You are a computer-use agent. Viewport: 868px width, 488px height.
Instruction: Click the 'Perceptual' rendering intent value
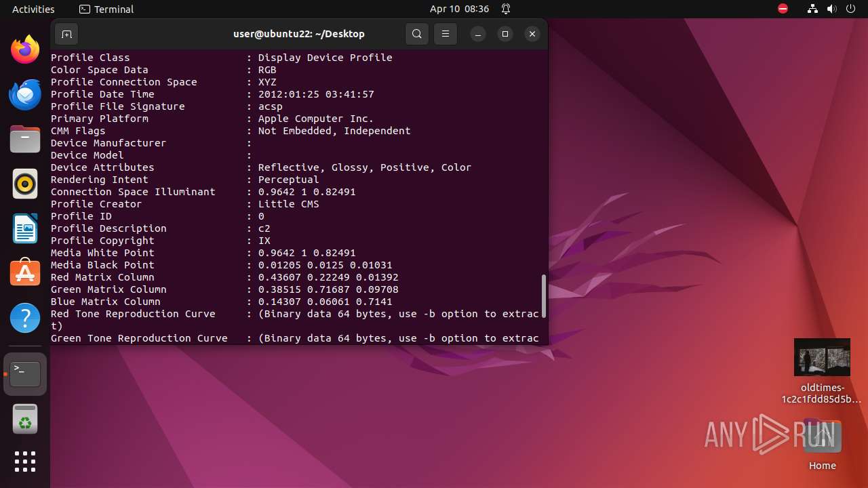(x=288, y=180)
